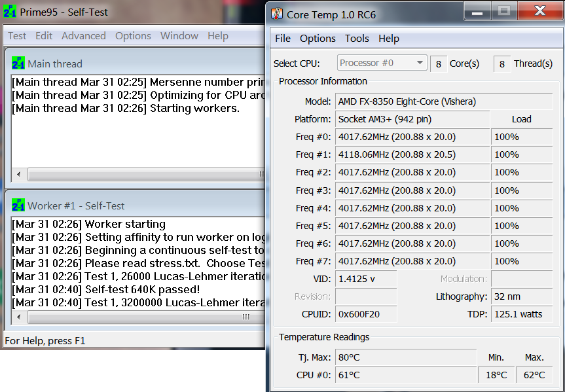The image size is (565, 392).
Task: Click the 'Setting affinity to run worker' line
Action: [138, 237]
